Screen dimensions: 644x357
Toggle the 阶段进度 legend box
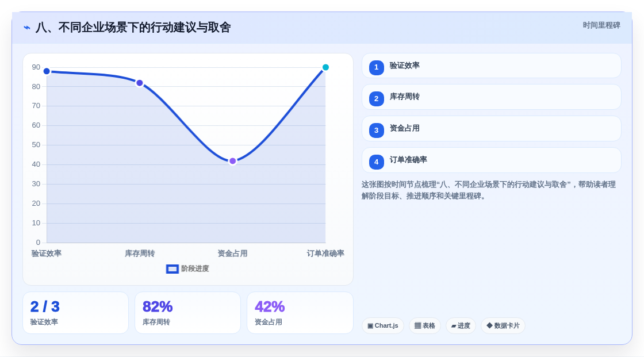click(x=172, y=269)
